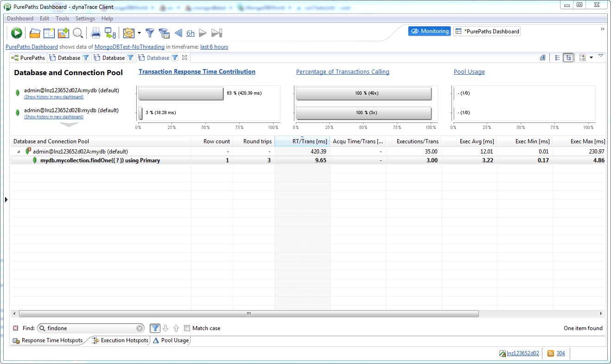Click the chart grouping icon in dashlet toolbar
This screenshot has width=611, height=364.
tap(583, 57)
